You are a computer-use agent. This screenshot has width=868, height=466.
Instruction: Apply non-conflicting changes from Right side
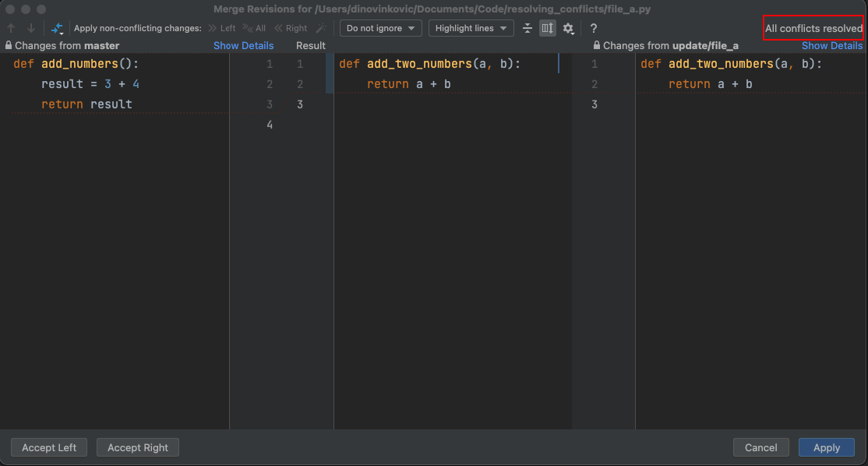pos(290,27)
